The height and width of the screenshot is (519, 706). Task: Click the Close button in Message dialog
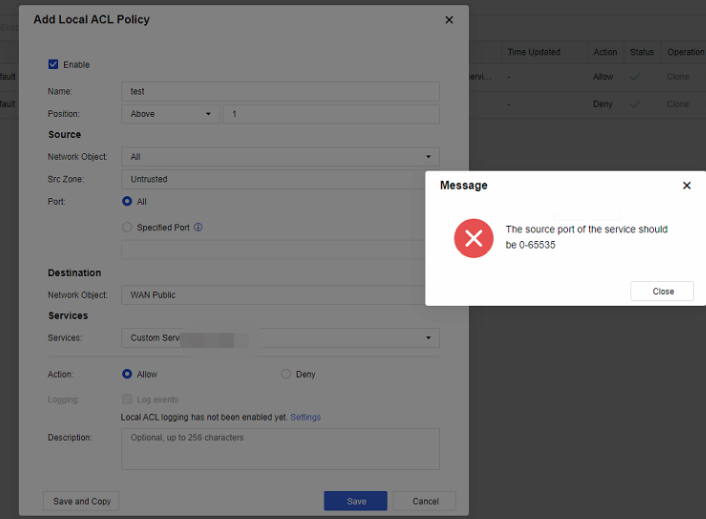[662, 291]
